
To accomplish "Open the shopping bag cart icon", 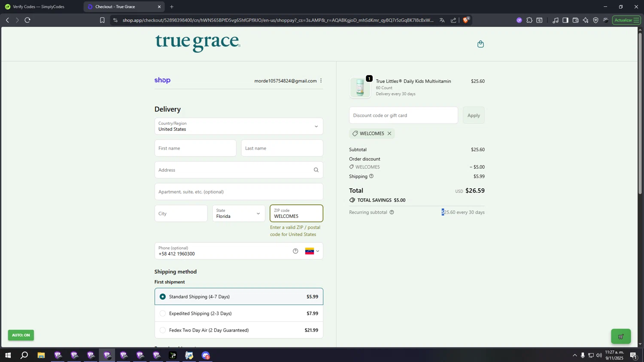I will coord(480,44).
